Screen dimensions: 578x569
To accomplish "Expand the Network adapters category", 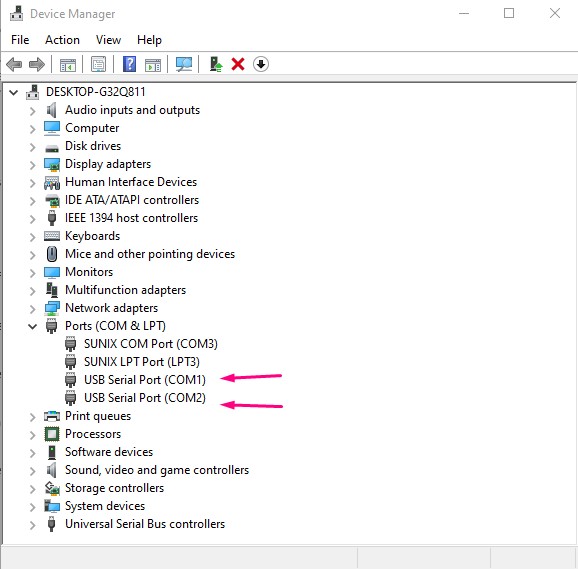I will (32, 308).
